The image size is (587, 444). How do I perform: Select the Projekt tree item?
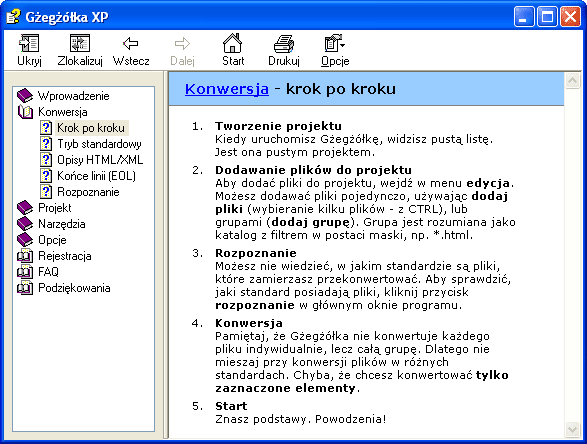[x=55, y=208]
